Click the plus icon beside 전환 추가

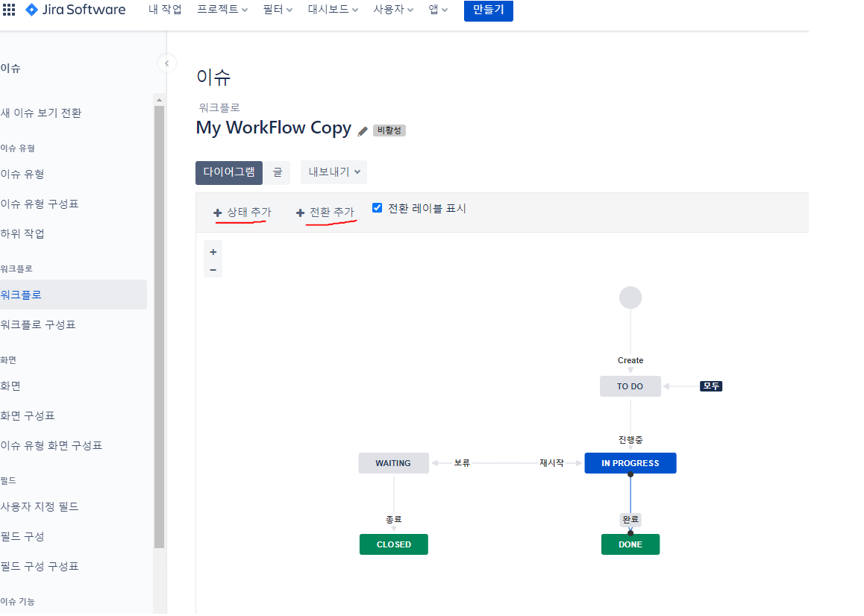pos(300,213)
